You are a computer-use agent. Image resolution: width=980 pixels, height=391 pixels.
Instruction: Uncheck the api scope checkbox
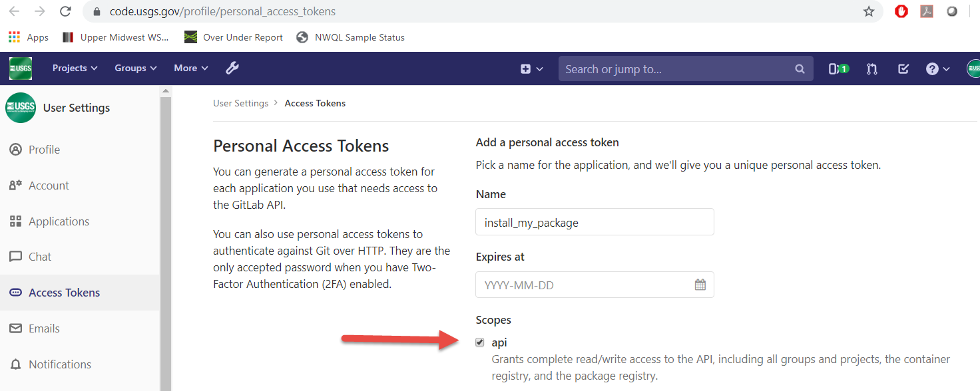click(x=480, y=342)
